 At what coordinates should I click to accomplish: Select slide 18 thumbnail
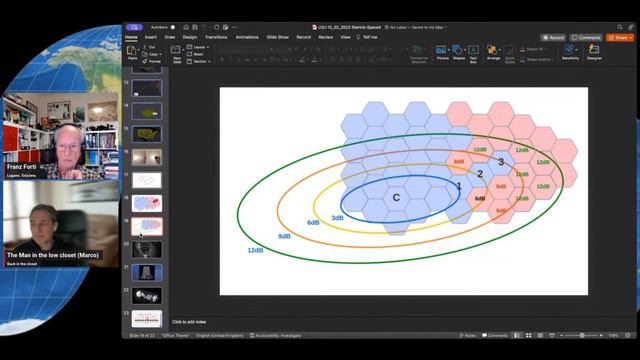(x=147, y=203)
